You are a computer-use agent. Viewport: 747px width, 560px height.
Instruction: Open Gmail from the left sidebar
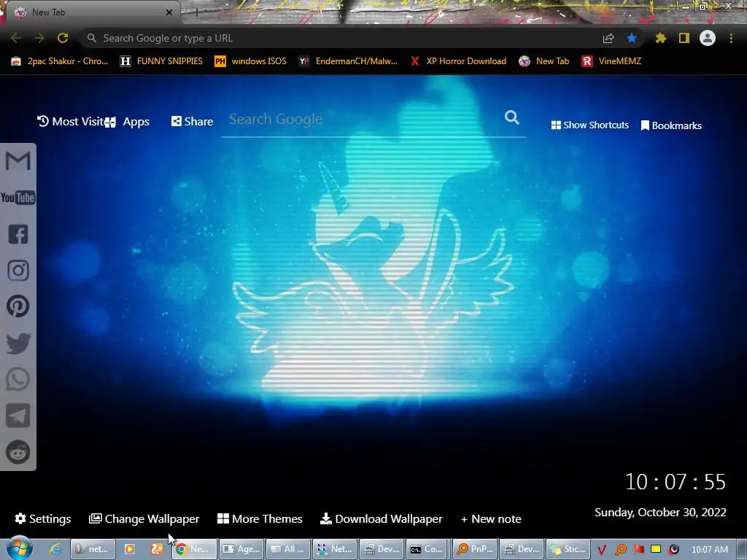[18, 161]
